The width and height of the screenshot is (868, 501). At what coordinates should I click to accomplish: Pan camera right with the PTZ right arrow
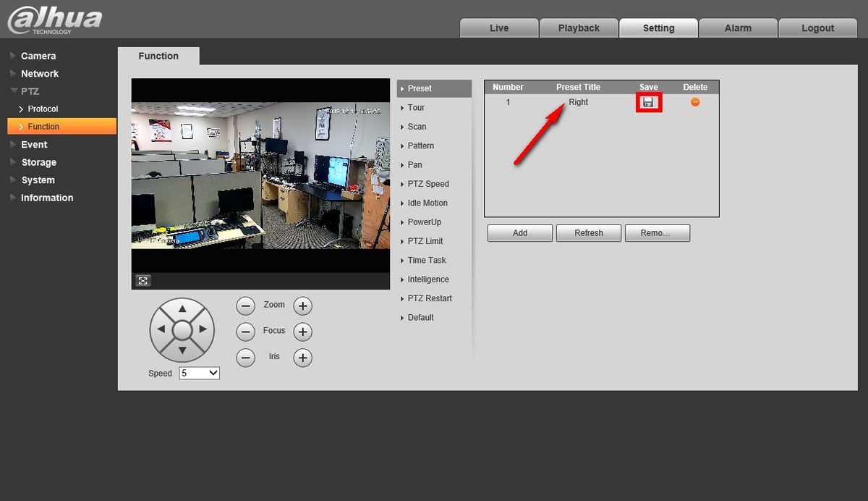click(x=203, y=330)
